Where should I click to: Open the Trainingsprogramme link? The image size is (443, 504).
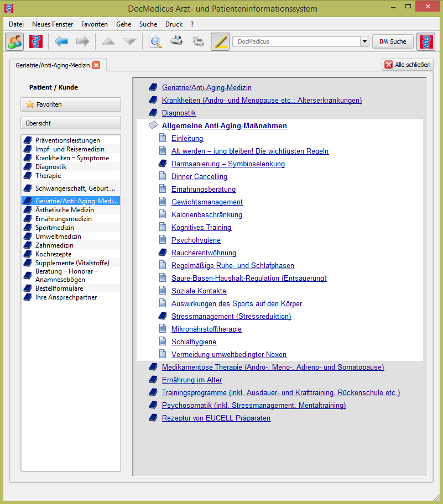[x=281, y=392]
